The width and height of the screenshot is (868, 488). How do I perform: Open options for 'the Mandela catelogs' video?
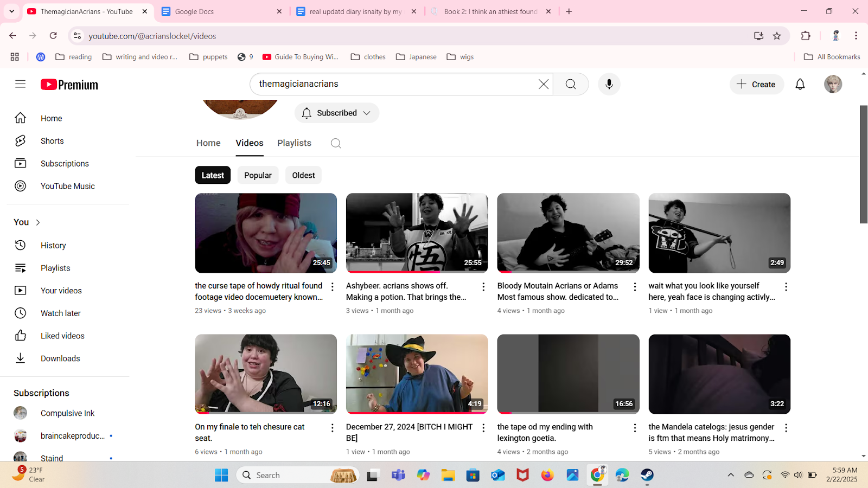point(786,428)
